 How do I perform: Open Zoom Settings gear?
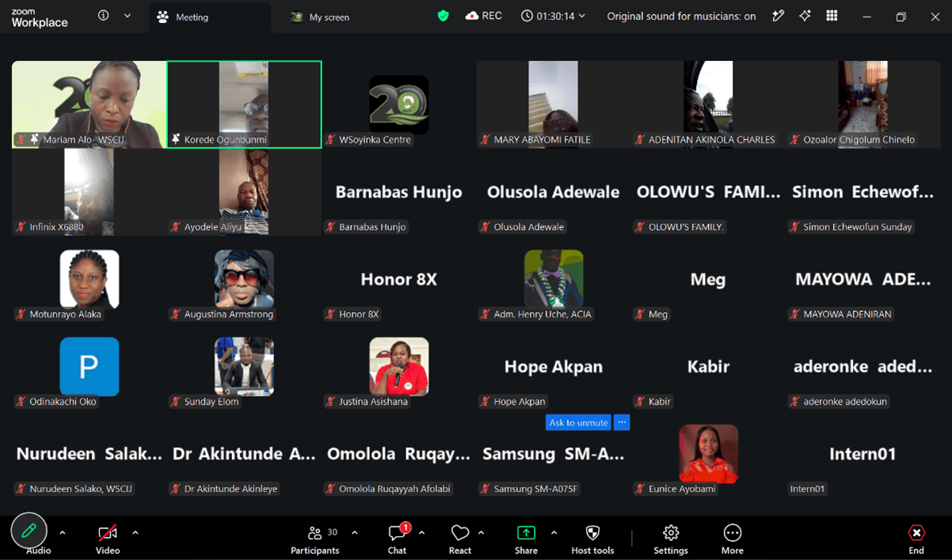tap(671, 539)
